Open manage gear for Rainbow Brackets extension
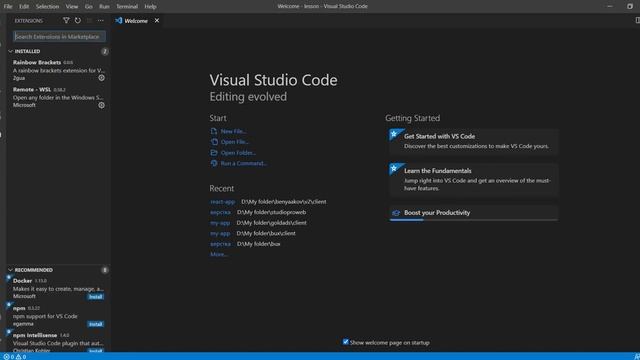Screen dimensions: 640x360 coord(101,78)
